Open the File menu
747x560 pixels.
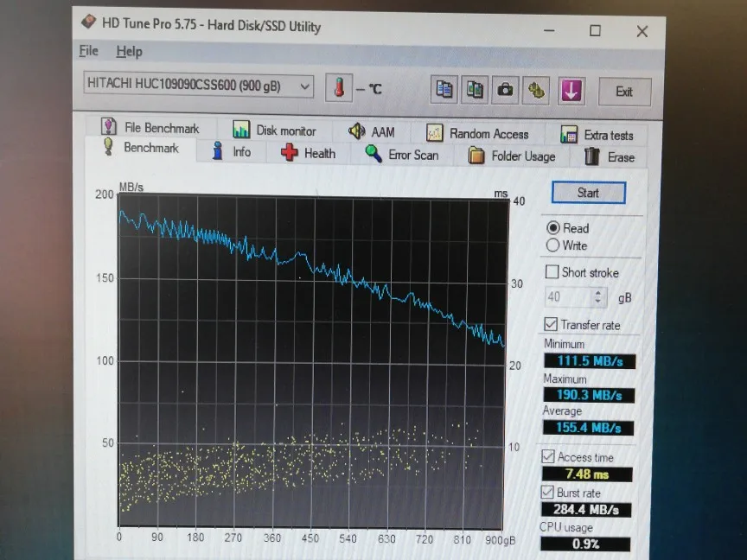click(88, 50)
